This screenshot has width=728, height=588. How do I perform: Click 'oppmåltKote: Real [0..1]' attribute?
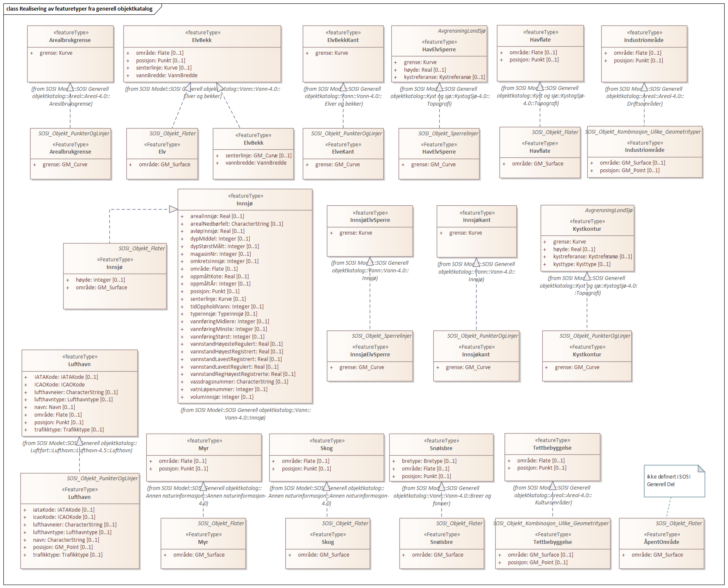(219, 276)
